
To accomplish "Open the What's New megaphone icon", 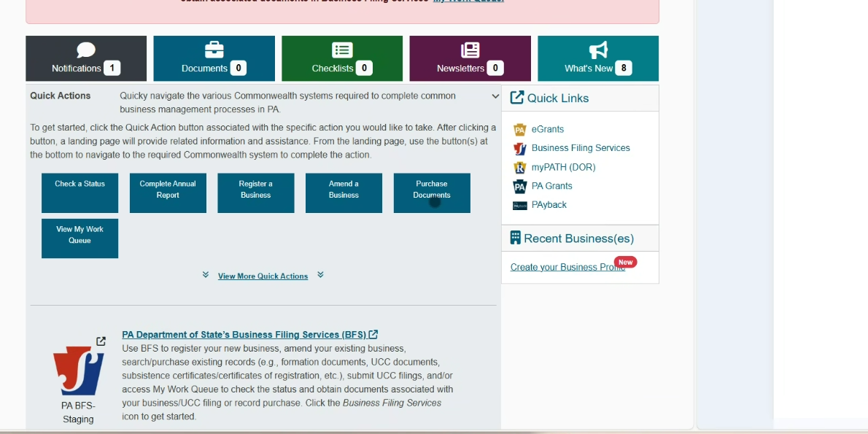I will coord(597,50).
